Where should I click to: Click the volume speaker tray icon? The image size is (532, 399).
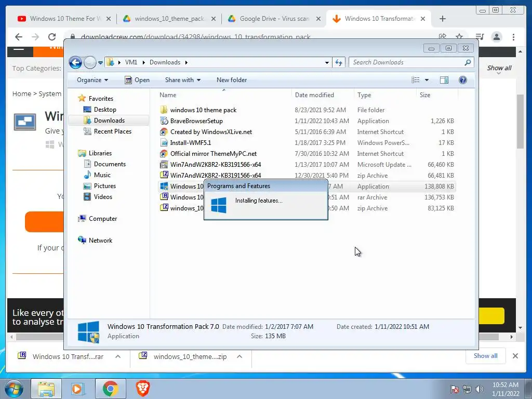click(x=479, y=389)
